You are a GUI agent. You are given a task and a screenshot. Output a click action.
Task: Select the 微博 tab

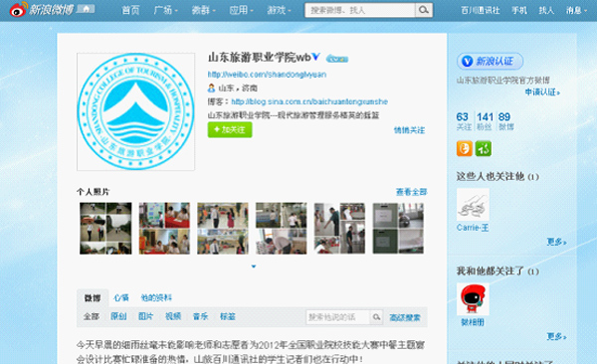(x=93, y=297)
